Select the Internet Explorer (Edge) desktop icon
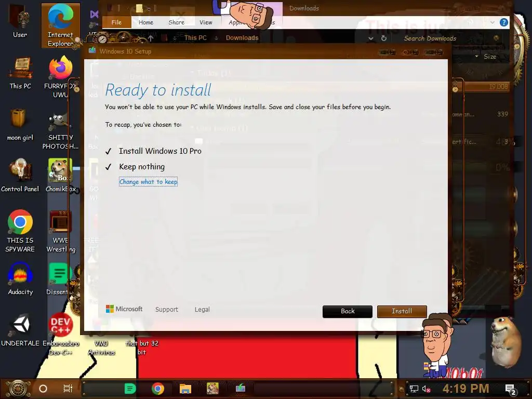 click(60, 26)
